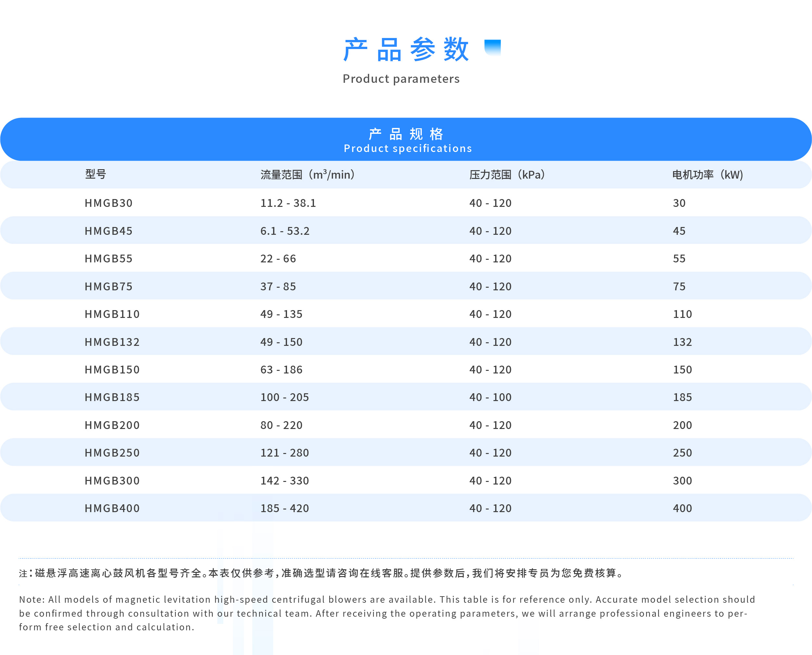Click HMGB300 motor power value 300

tap(682, 481)
